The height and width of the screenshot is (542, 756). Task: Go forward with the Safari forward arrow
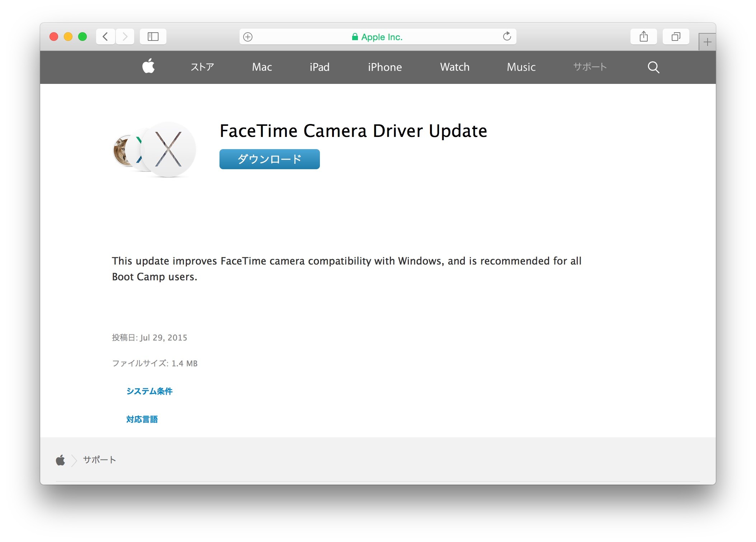(x=125, y=37)
